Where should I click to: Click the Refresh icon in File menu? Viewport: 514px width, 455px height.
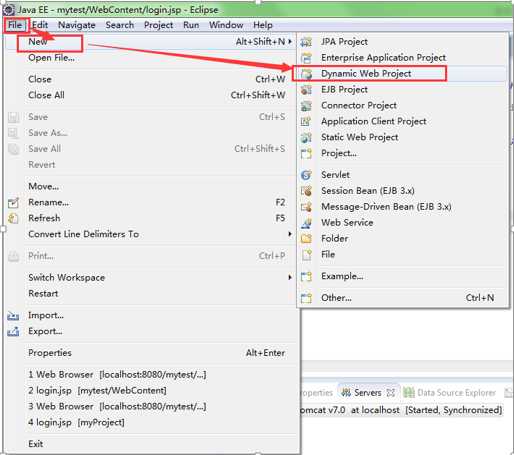[x=13, y=218]
